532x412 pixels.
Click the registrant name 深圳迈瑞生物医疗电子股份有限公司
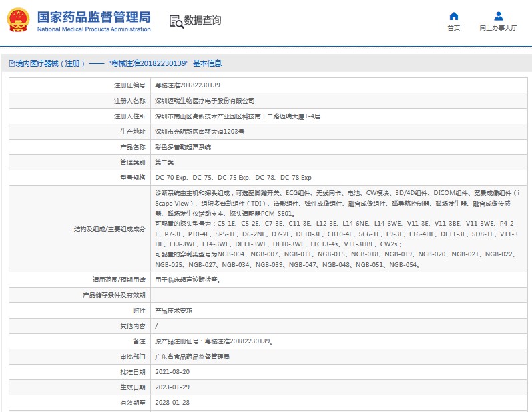click(x=204, y=101)
